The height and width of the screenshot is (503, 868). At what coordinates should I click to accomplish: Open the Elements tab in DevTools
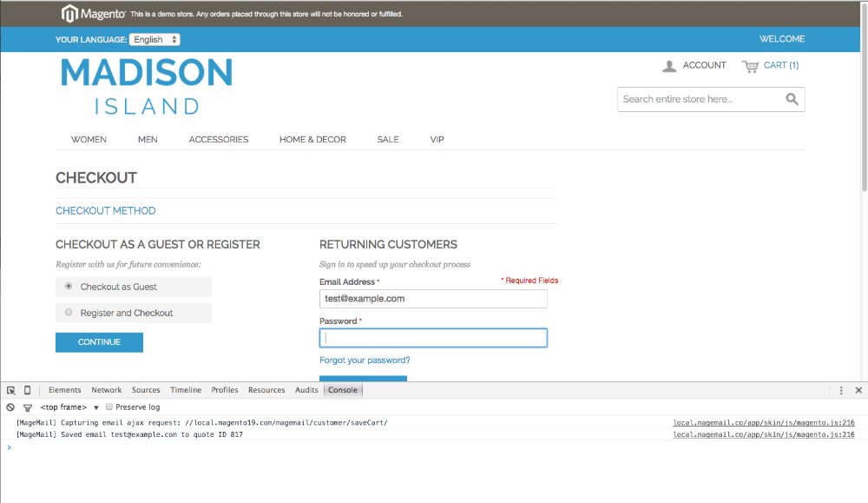click(65, 390)
